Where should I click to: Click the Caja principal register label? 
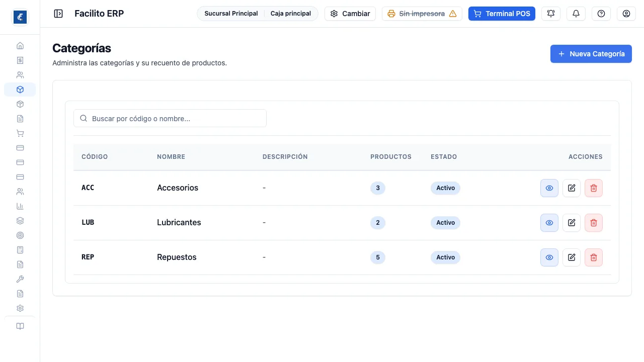click(291, 14)
